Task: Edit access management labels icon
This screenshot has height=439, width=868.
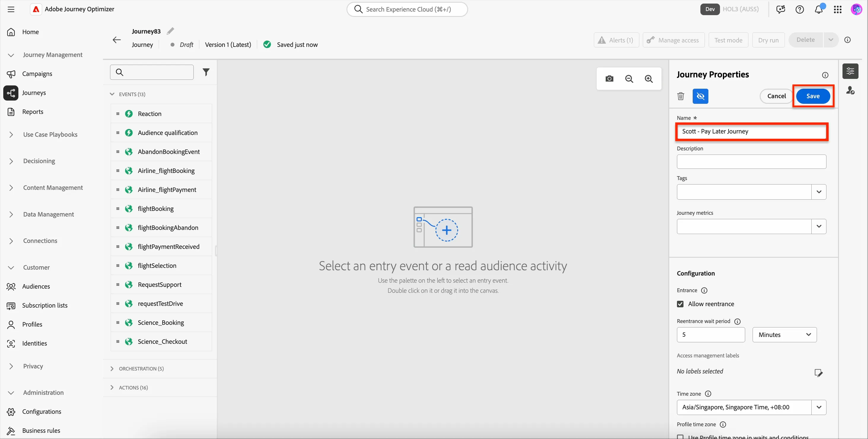Action: tap(818, 373)
